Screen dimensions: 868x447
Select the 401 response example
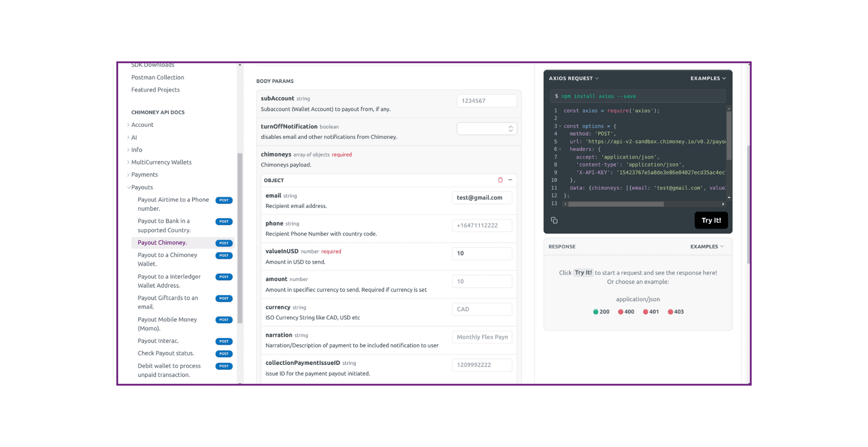[651, 312]
